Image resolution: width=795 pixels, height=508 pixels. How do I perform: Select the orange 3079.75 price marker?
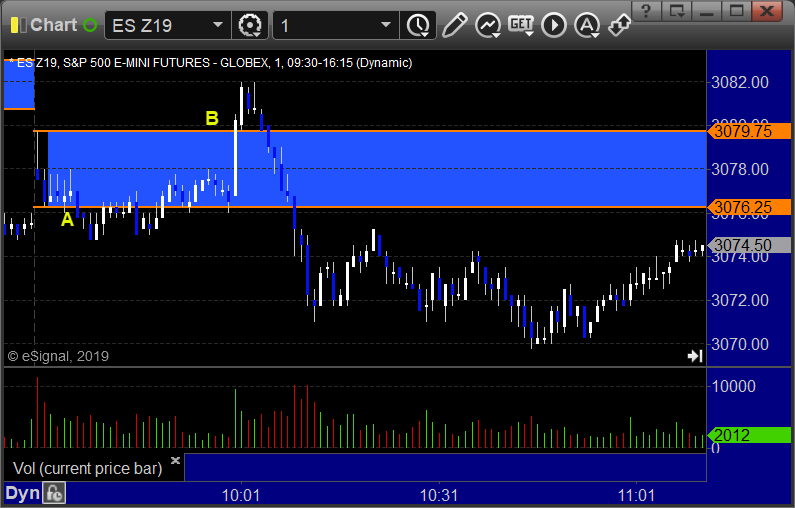749,131
